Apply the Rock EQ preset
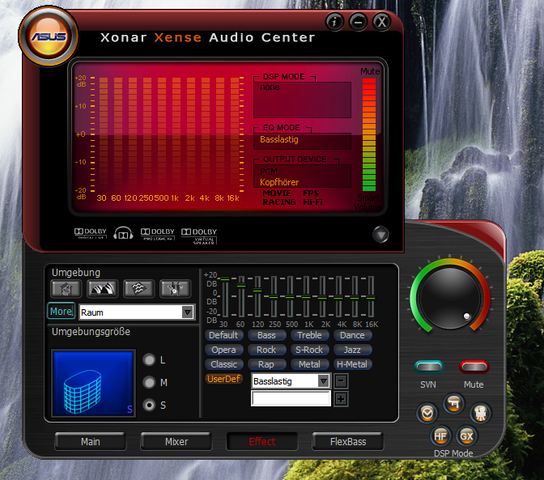This screenshot has height=480, width=544. click(266, 350)
